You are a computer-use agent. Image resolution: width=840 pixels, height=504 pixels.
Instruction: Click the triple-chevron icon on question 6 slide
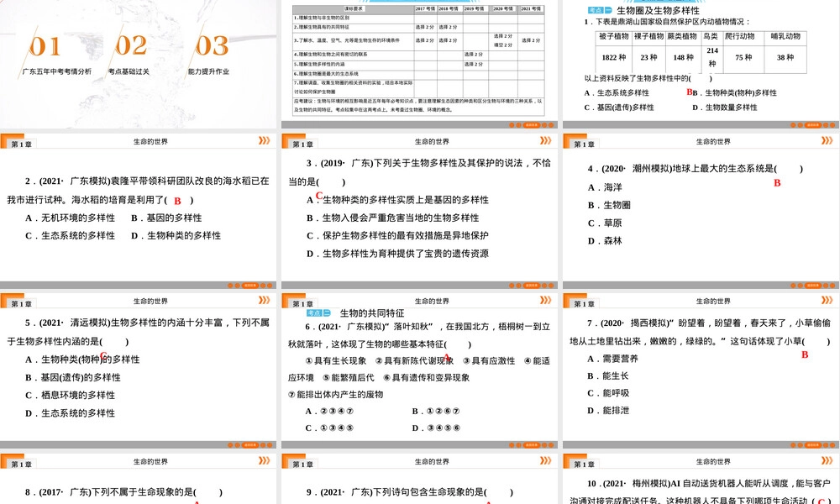545,300
